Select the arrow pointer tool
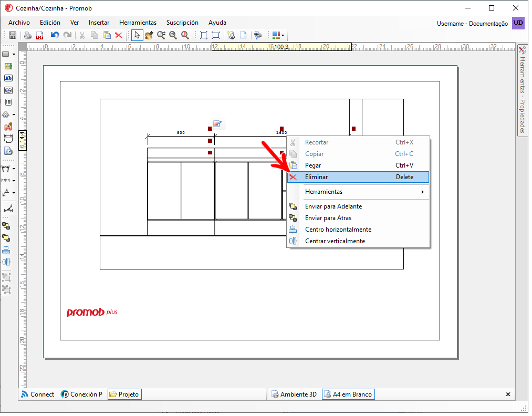Screen dimensions: 532x416 [137, 35]
